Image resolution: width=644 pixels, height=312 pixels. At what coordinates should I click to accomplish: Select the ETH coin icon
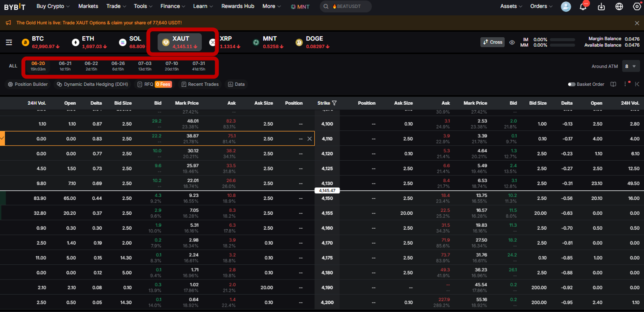(x=75, y=42)
